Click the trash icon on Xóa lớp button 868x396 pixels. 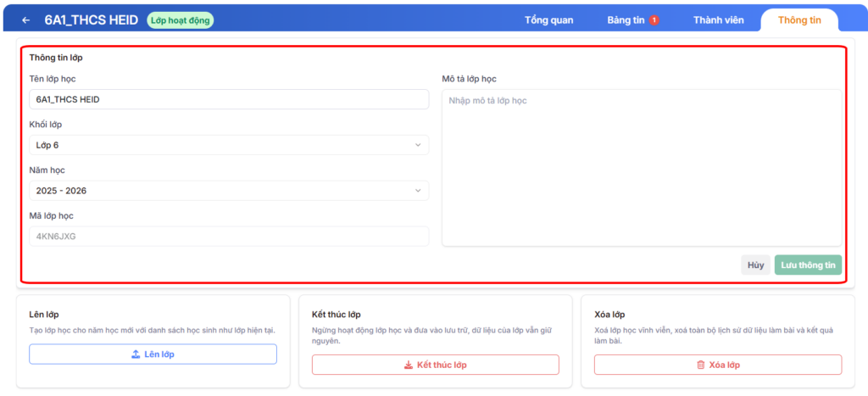coord(700,365)
